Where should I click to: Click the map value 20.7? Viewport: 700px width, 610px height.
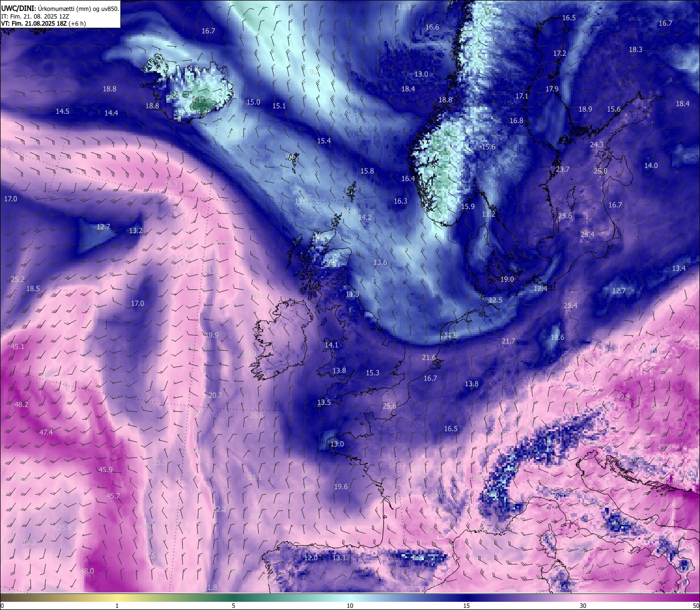coord(215,396)
